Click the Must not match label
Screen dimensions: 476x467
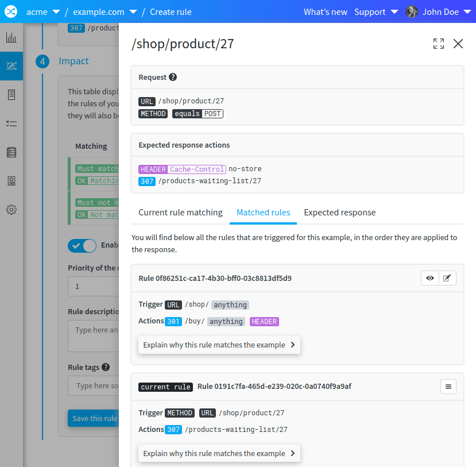coord(97,203)
